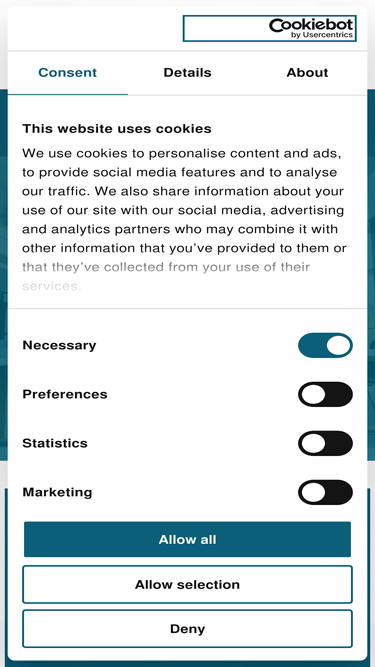Open the Details tab
This screenshot has width=375, height=667.
pos(188,73)
